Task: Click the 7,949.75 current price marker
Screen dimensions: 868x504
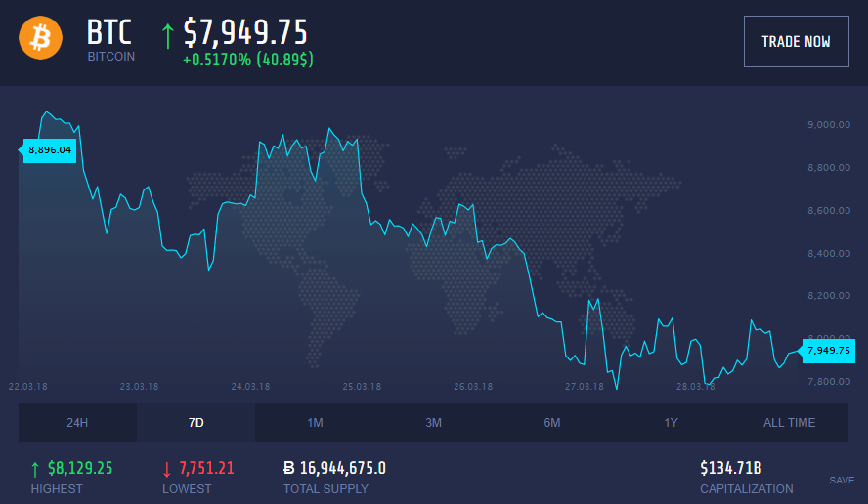Action: tap(829, 351)
